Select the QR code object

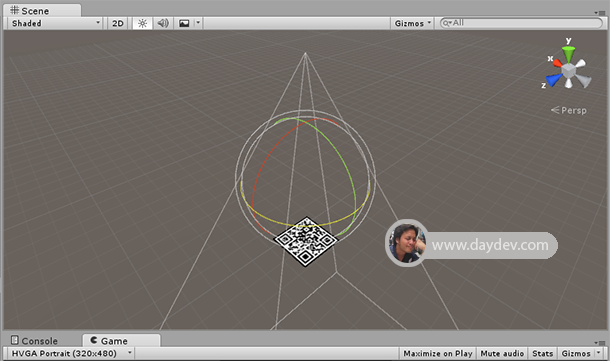pyautogui.click(x=306, y=242)
